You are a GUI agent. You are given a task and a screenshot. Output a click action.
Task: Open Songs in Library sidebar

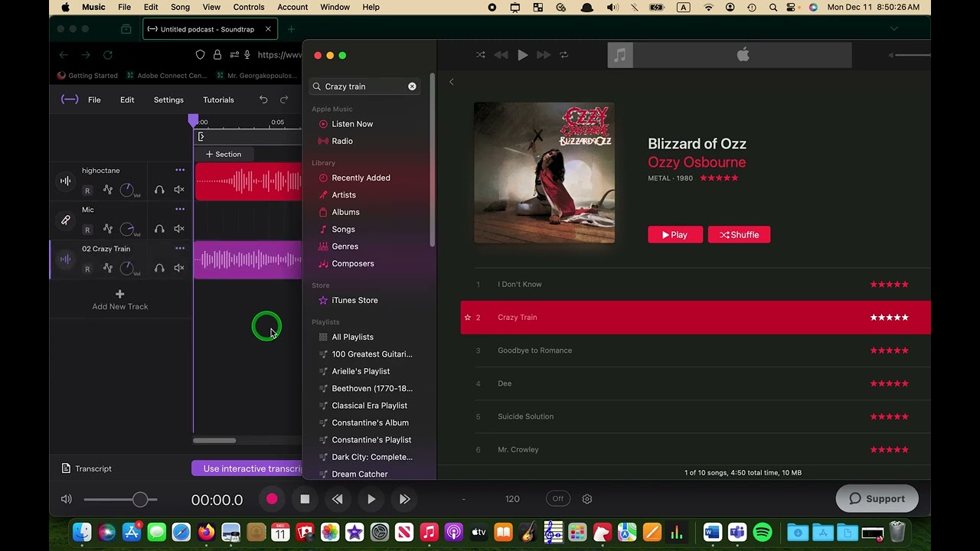click(x=343, y=230)
